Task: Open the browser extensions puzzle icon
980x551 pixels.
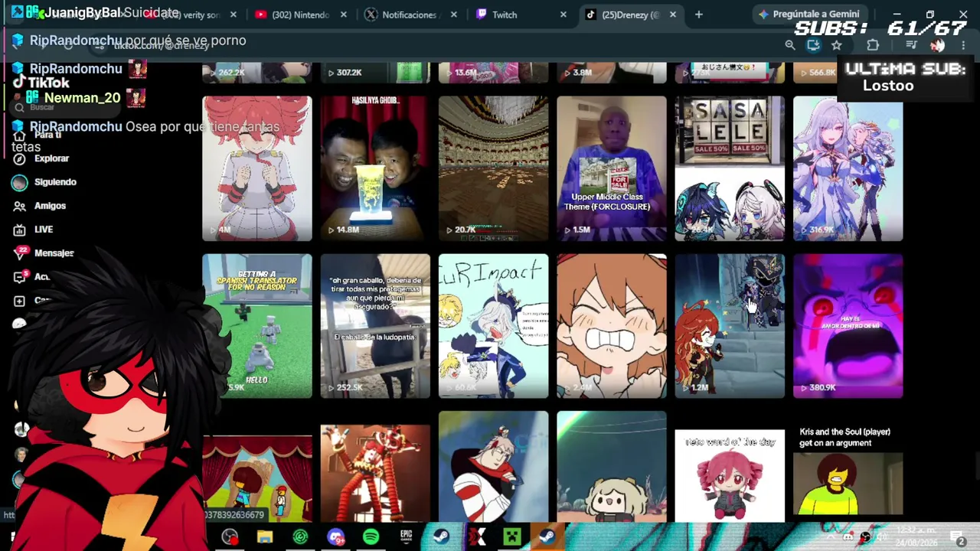Action: point(873,45)
